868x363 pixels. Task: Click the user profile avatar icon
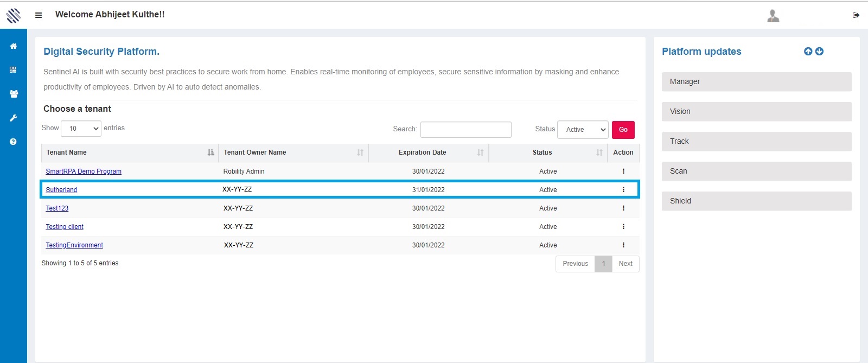(773, 16)
